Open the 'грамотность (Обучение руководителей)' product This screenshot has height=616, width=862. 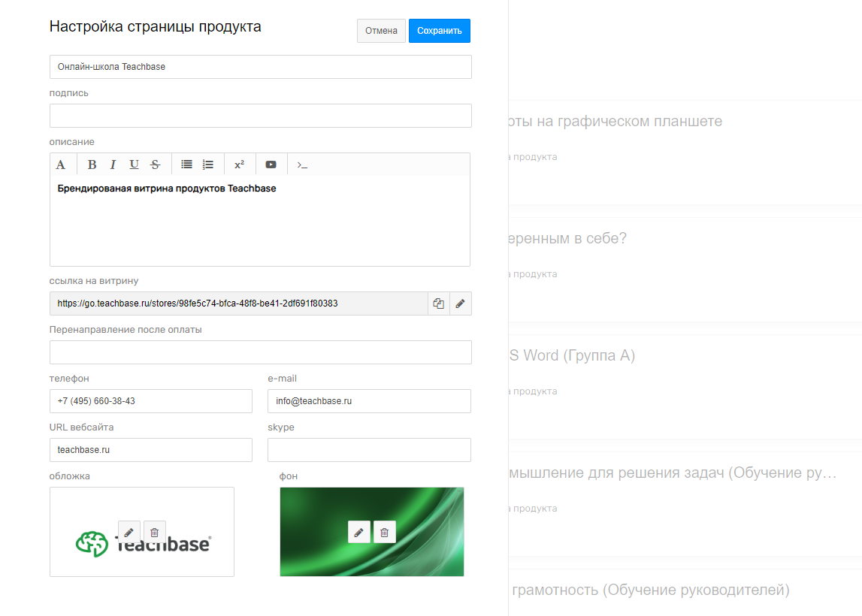click(650, 590)
